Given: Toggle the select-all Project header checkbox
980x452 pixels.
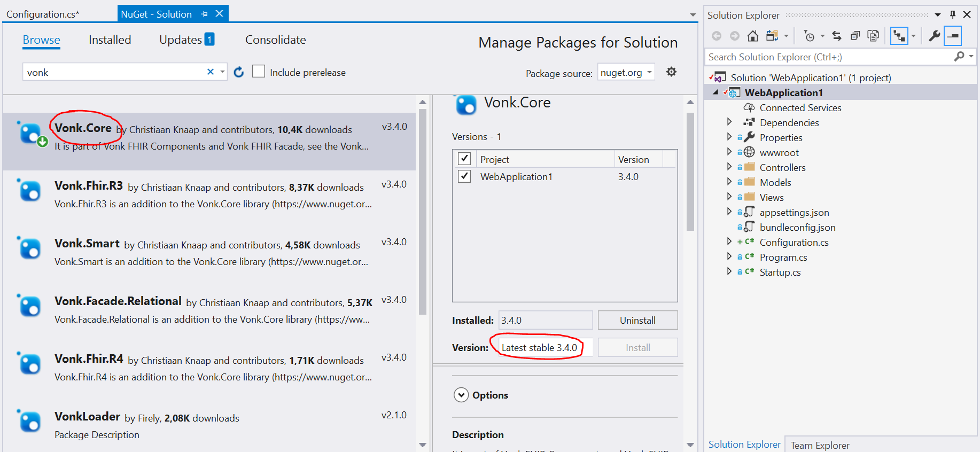Looking at the screenshot, I should [x=464, y=159].
